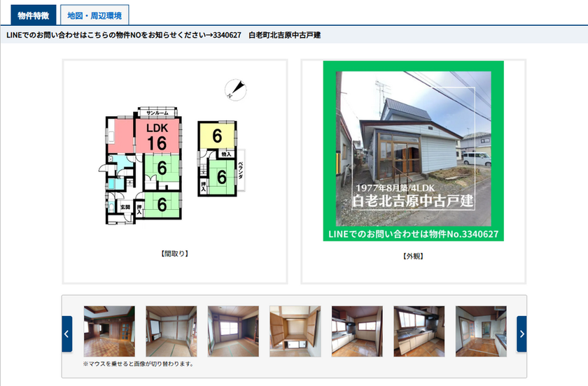This screenshot has width=588, height=386.
Task: Click the left carousel arrow
Action: coord(66,334)
